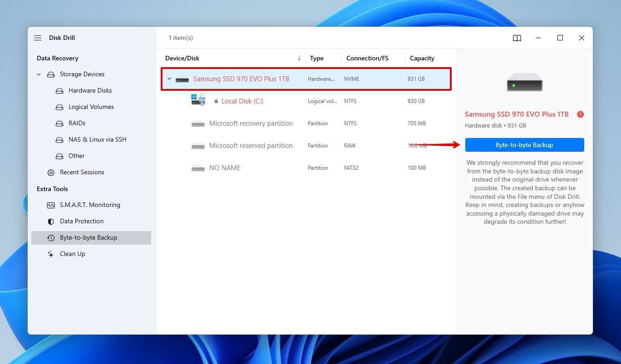Maximize the Disk Drill window
The image size is (621, 364).
tap(560, 38)
